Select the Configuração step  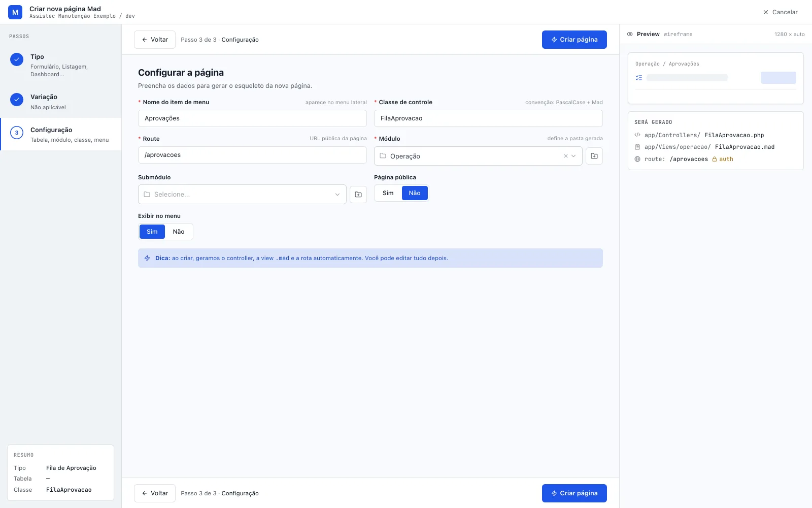click(x=61, y=134)
